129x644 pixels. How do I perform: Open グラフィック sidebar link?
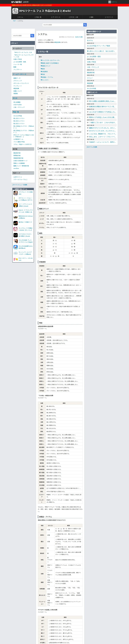click(18, 81)
